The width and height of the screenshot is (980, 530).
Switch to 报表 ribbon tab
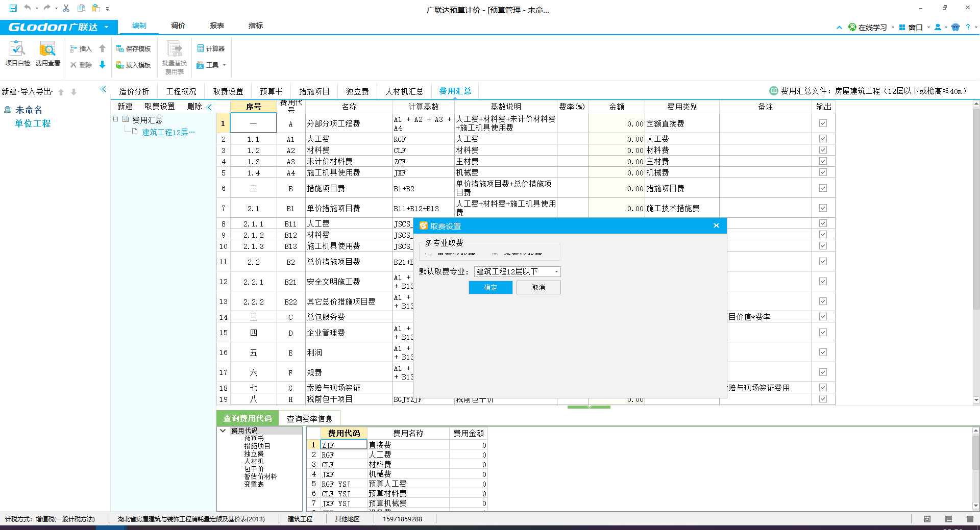point(217,26)
